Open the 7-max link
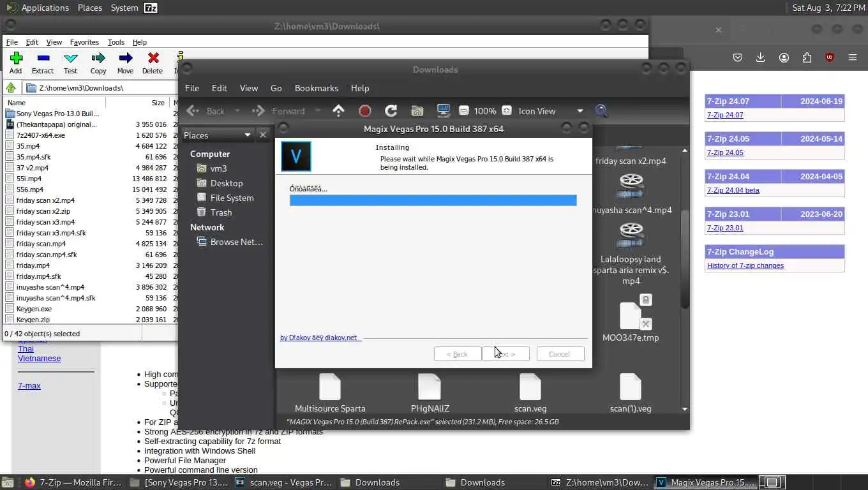868x490 pixels. pos(29,386)
